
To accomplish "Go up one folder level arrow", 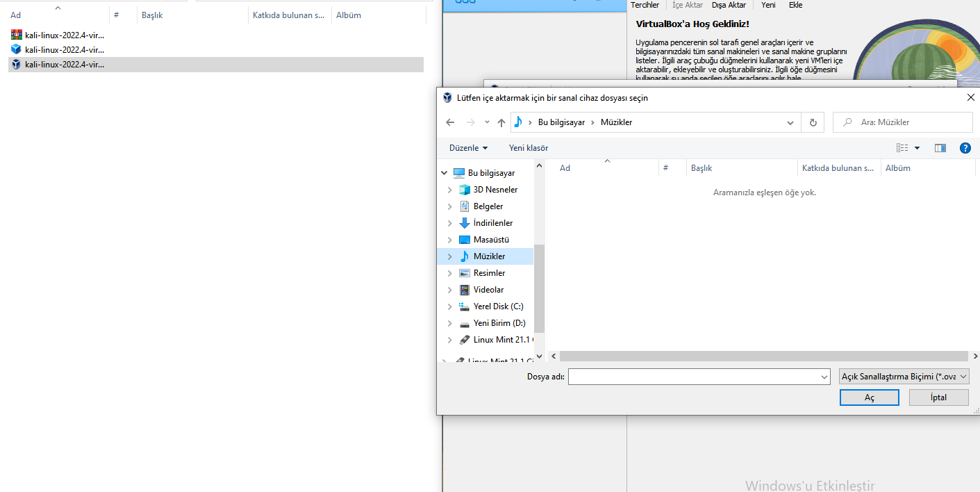I will (x=501, y=122).
